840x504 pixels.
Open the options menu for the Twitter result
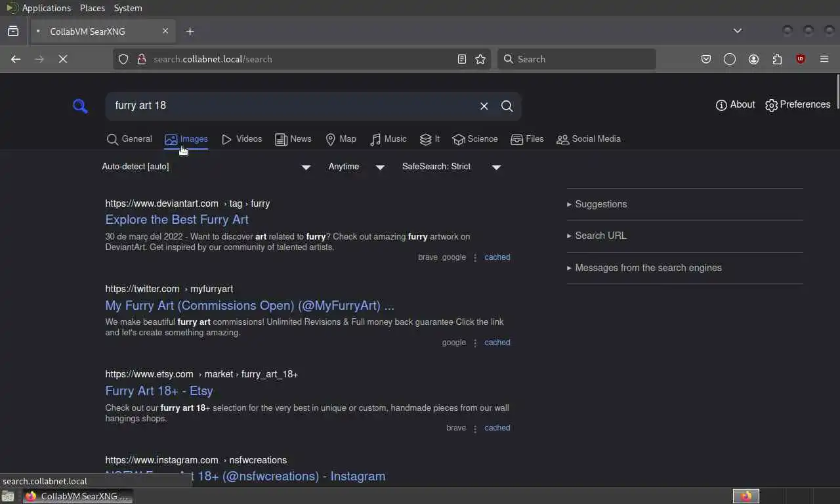coord(475,343)
